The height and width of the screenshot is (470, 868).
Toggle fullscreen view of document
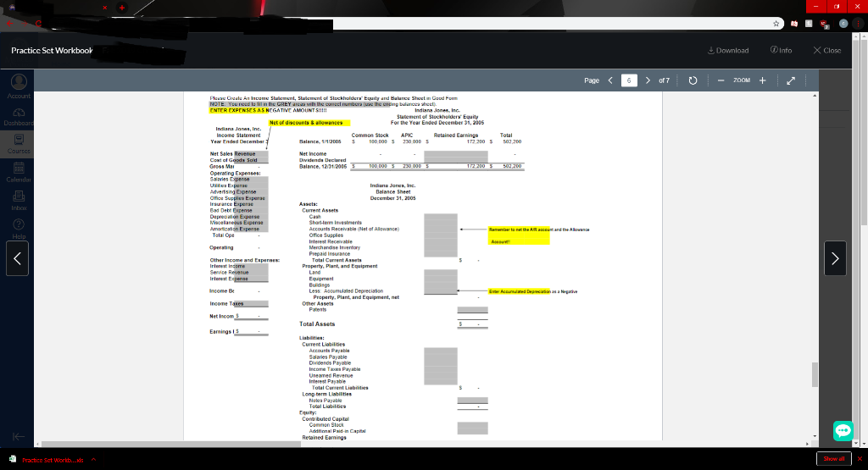[791, 80]
